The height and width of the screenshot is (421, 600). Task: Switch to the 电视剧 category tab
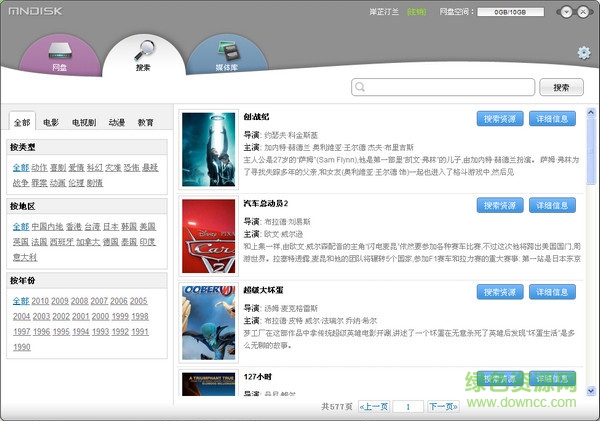(84, 123)
